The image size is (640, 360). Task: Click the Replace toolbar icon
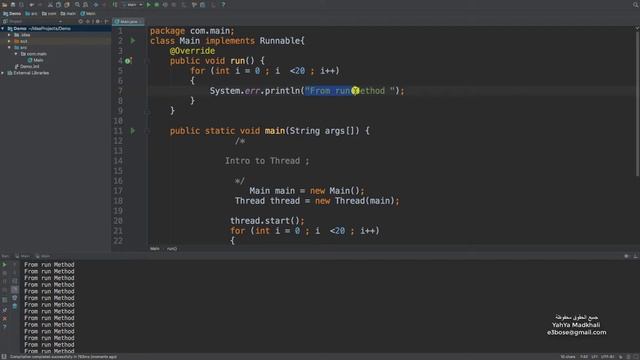(86, 4)
